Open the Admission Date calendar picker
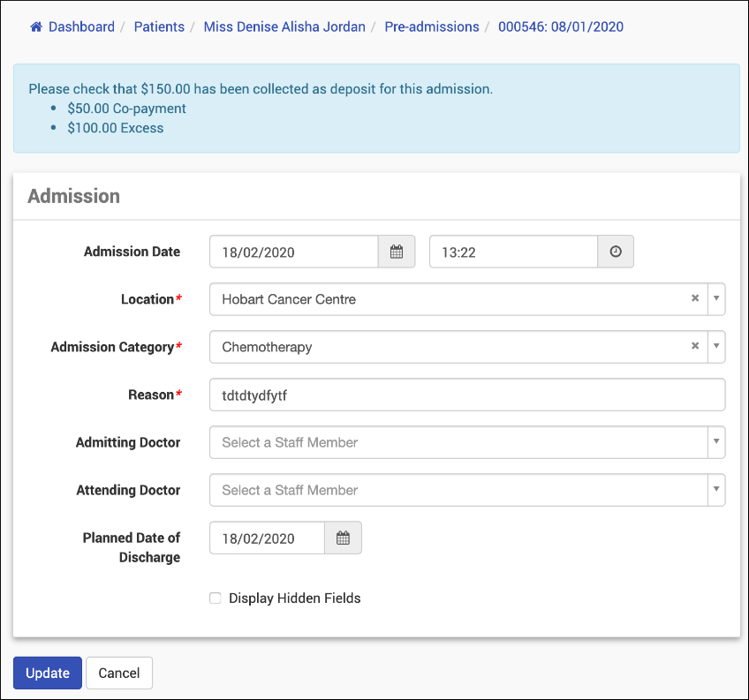Screen dimensions: 749x700 (397, 252)
